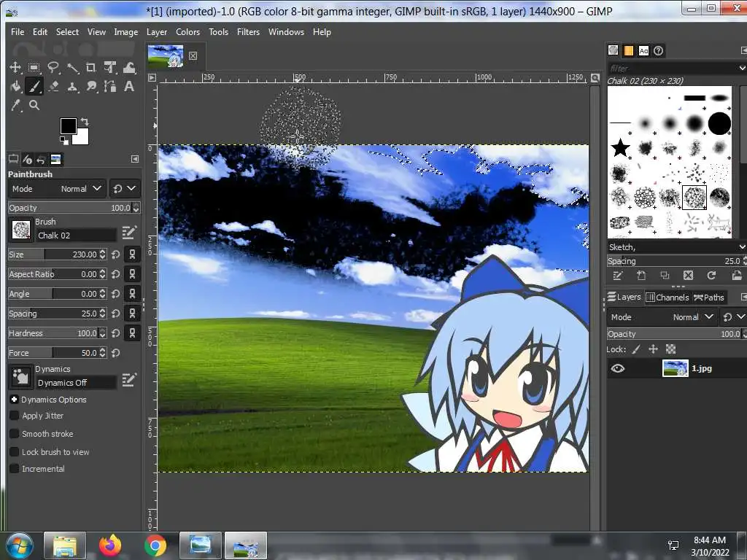Open the Tool Options tab icon
This screenshot has height=560, width=747.
[13, 160]
